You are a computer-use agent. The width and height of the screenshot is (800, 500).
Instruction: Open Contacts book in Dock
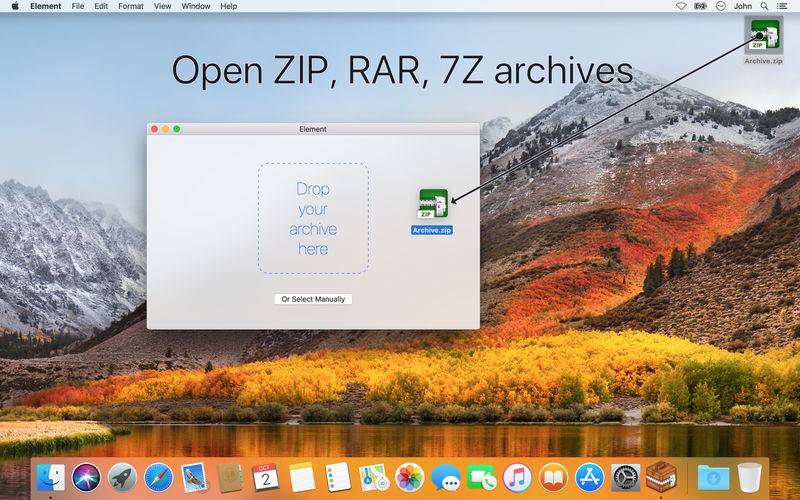pyautogui.click(x=230, y=478)
